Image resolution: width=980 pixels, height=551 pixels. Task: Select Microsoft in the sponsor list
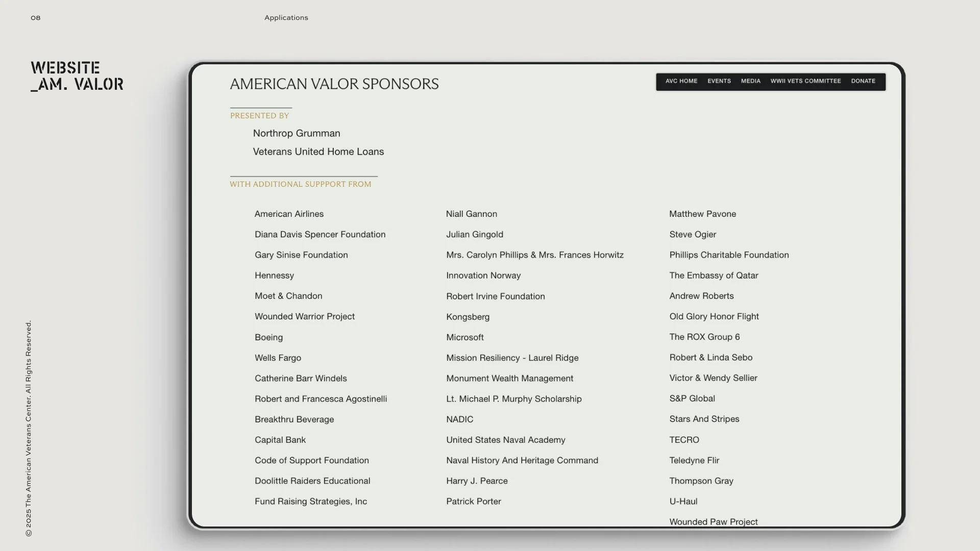pyautogui.click(x=465, y=337)
